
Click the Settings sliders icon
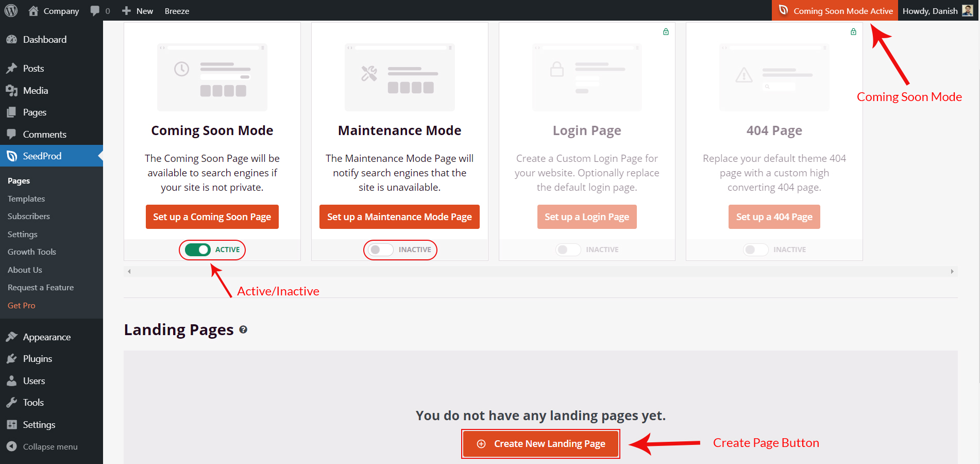point(11,424)
